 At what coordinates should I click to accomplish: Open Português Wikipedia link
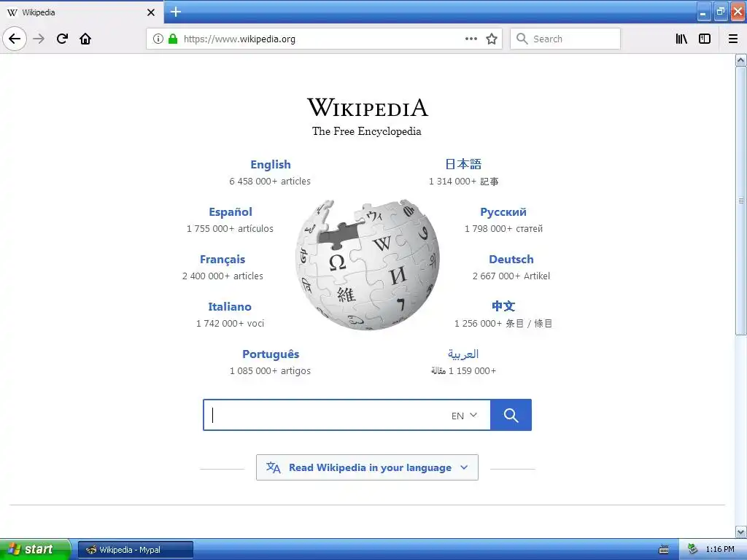(271, 354)
